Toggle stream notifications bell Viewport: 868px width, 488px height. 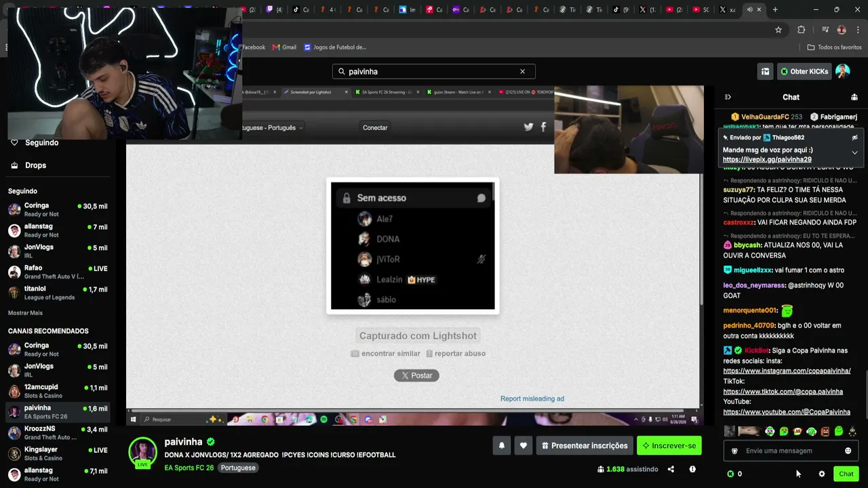click(502, 445)
